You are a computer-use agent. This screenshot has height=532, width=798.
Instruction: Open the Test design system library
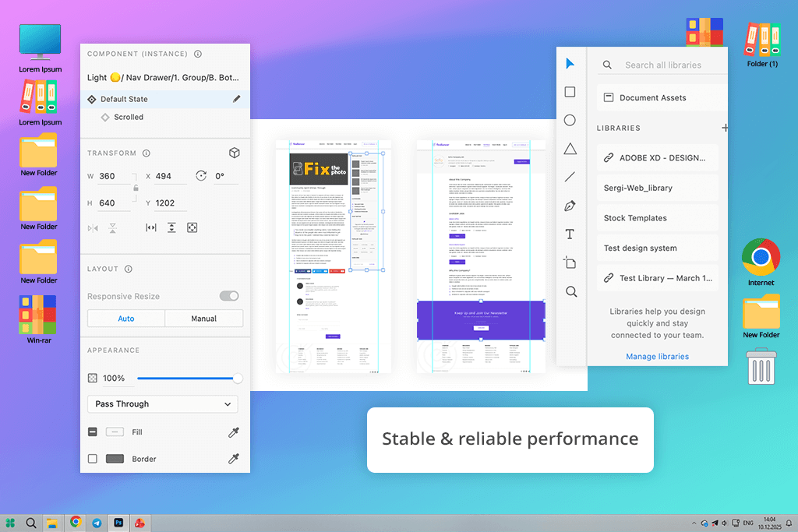(x=658, y=248)
